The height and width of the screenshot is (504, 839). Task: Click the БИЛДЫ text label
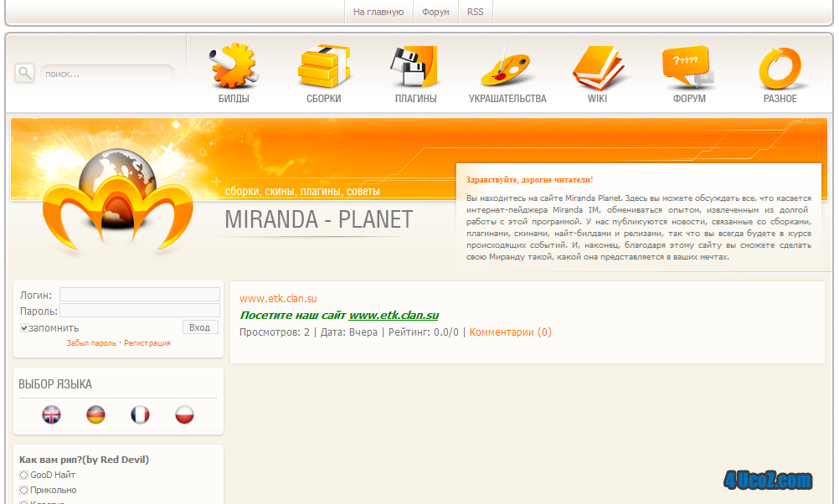234,99
